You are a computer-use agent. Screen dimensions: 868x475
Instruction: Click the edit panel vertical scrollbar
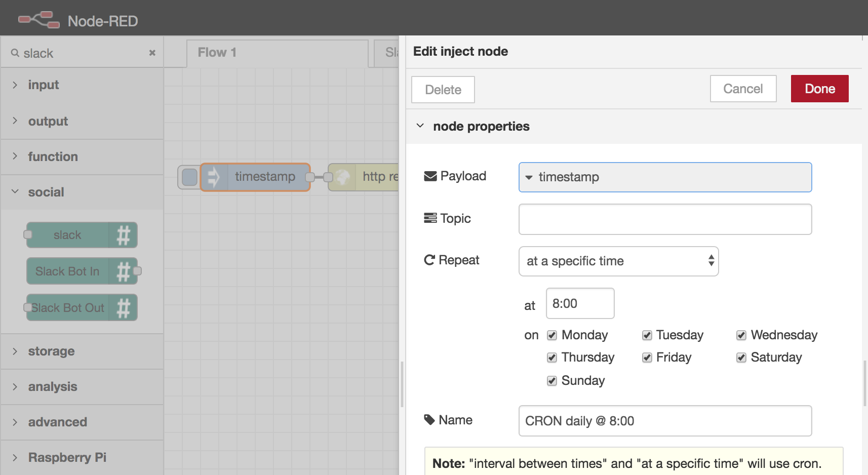865,383
